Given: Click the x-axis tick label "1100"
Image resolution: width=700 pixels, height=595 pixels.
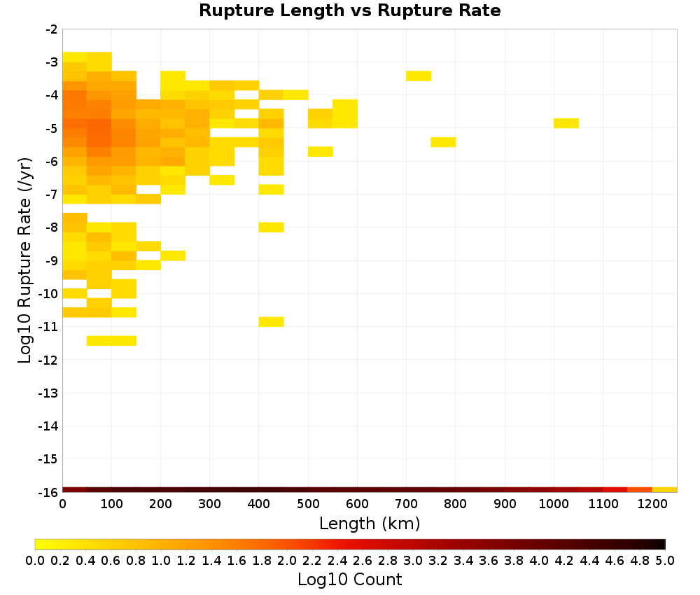Looking at the screenshot, I should 603,504.
